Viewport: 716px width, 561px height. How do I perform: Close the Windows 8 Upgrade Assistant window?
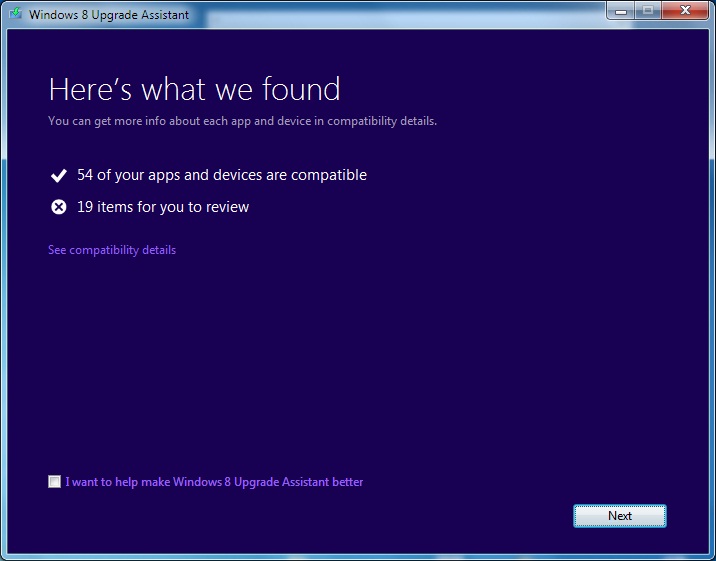click(x=685, y=11)
